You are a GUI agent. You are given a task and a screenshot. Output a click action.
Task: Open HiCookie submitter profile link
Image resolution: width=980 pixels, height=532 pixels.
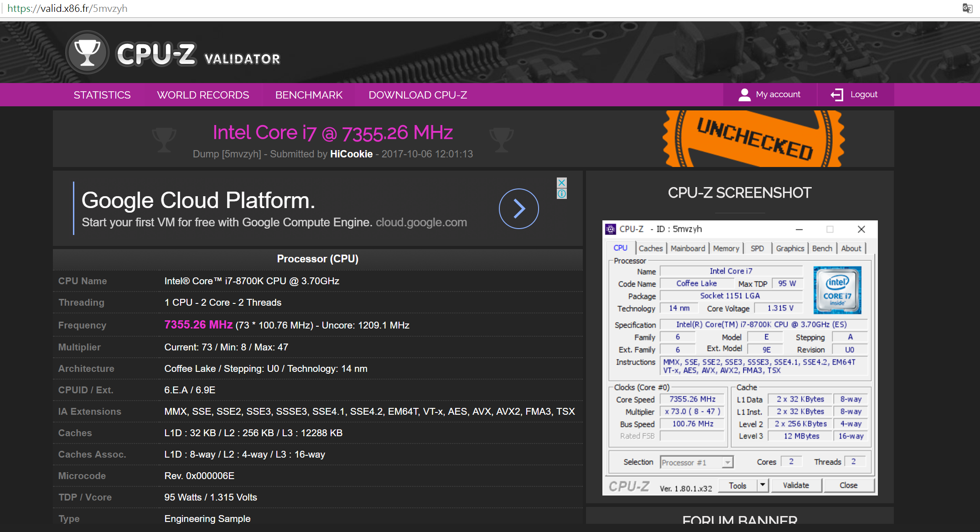(351, 154)
